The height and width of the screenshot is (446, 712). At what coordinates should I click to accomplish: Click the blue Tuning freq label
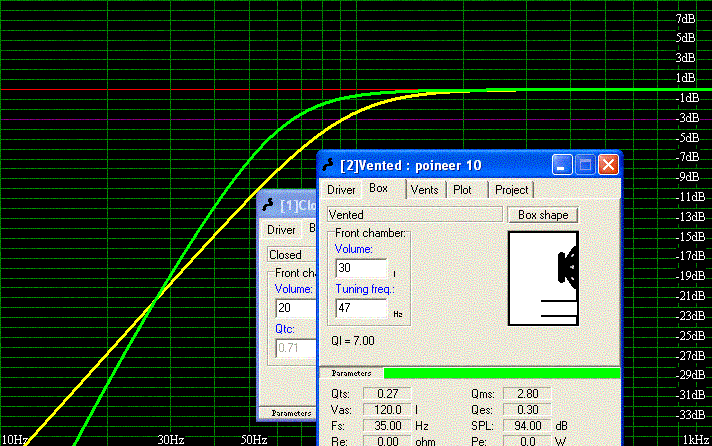tap(365, 289)
